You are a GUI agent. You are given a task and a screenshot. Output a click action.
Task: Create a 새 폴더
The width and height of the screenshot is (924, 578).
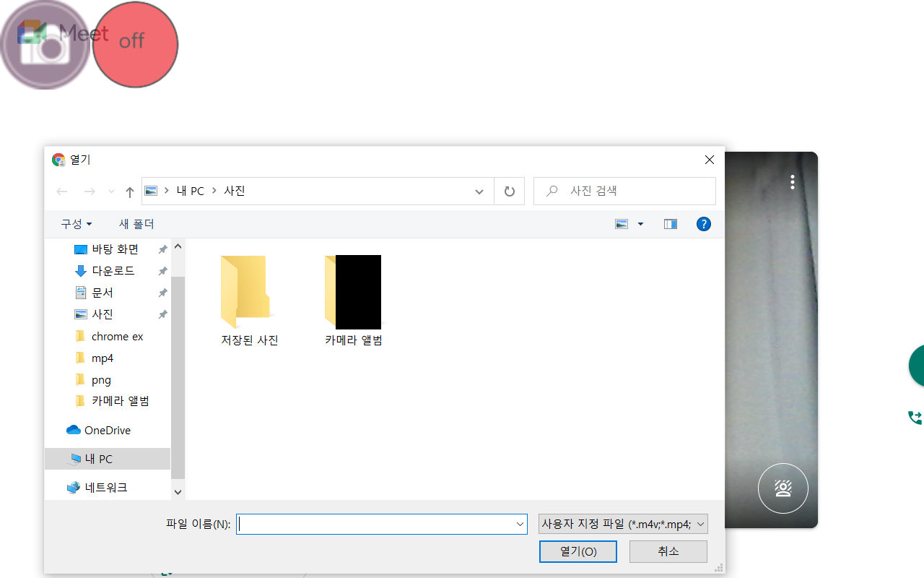[136, 224]
